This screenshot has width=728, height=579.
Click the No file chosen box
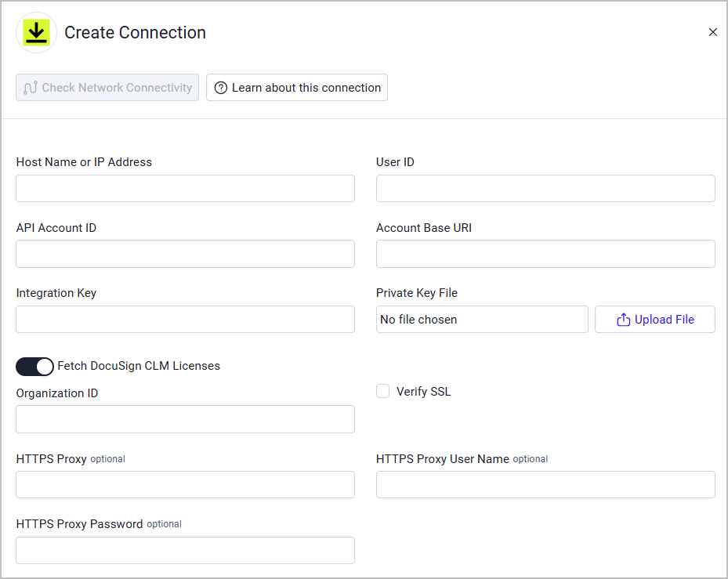pos(482,319)
